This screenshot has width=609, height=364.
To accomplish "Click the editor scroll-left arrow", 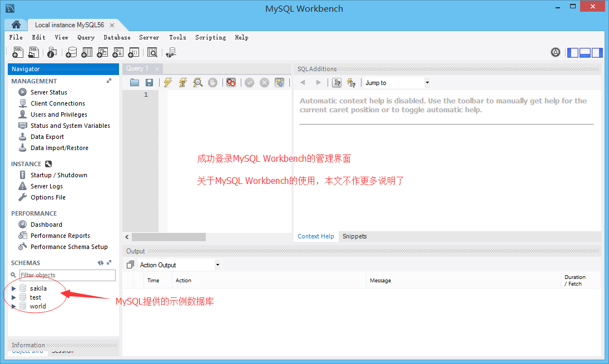I will pyautogui.click(x=127, y=237).
